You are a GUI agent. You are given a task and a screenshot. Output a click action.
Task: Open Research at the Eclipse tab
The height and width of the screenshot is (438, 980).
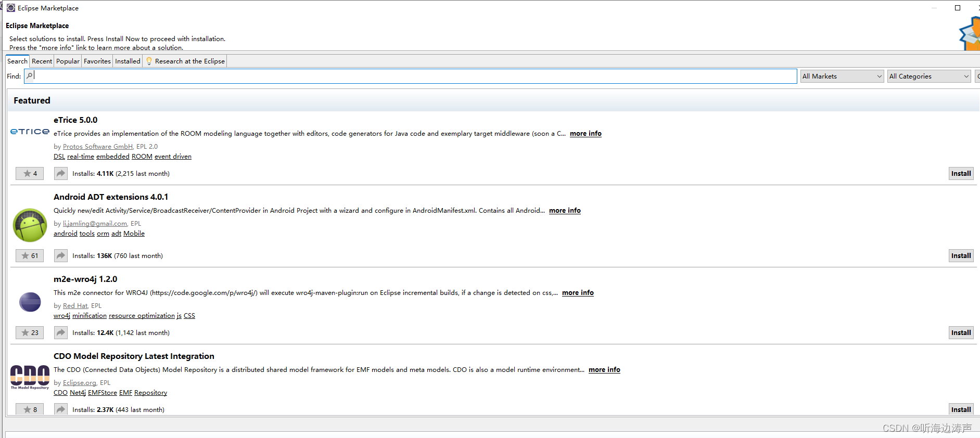tap(185, 61)
